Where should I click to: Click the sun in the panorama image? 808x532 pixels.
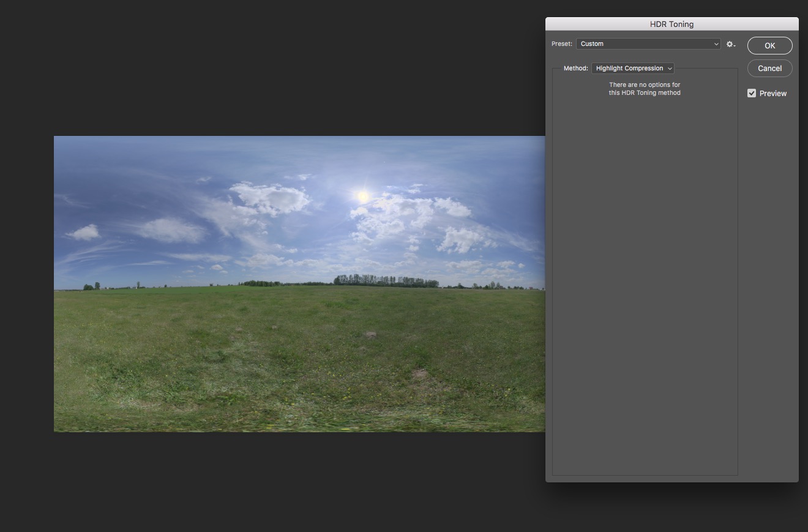point(363,196)
